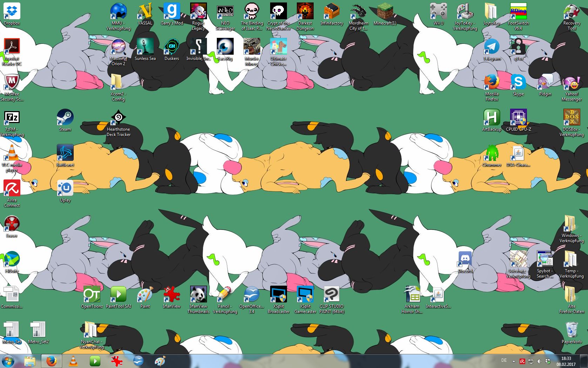
Task: Select the Murder Miners icon
Action: (x=252, y=52)
